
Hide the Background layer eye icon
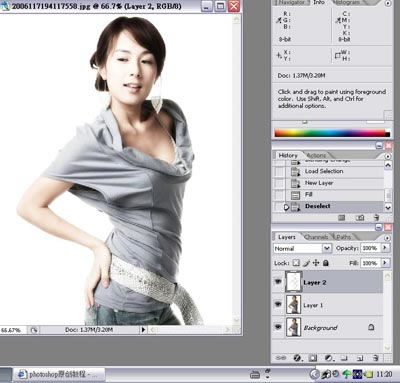tap(278, 327)
